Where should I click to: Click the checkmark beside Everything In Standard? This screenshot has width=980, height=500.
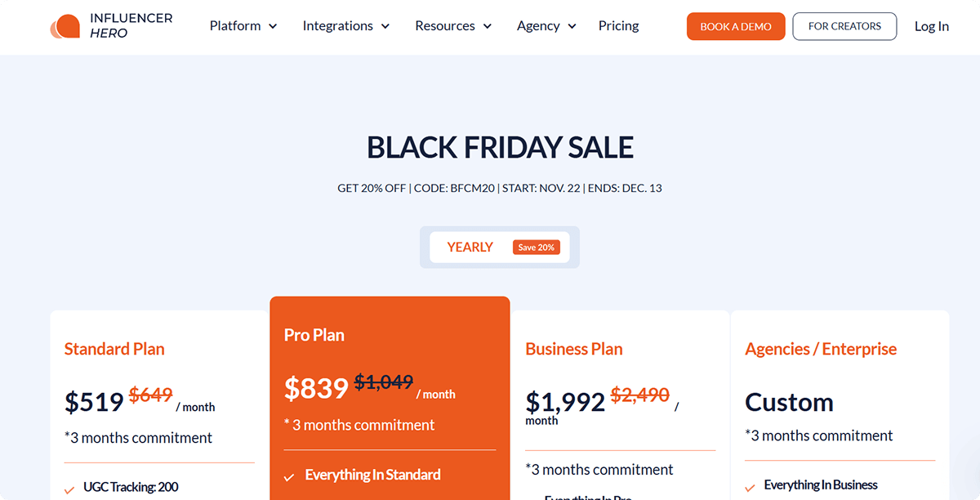[x=288, y=475]
